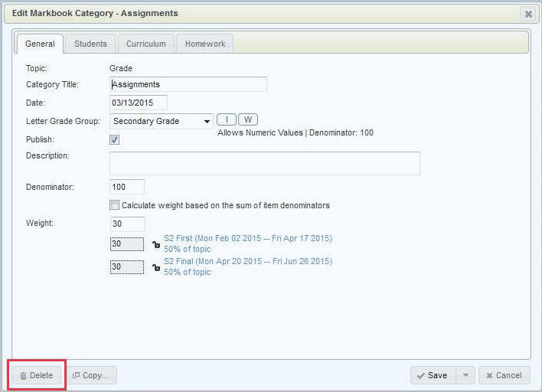542x392 pixels.
Task: Uncheck the Publish checkbox
Action: click(x=115, y=140)
